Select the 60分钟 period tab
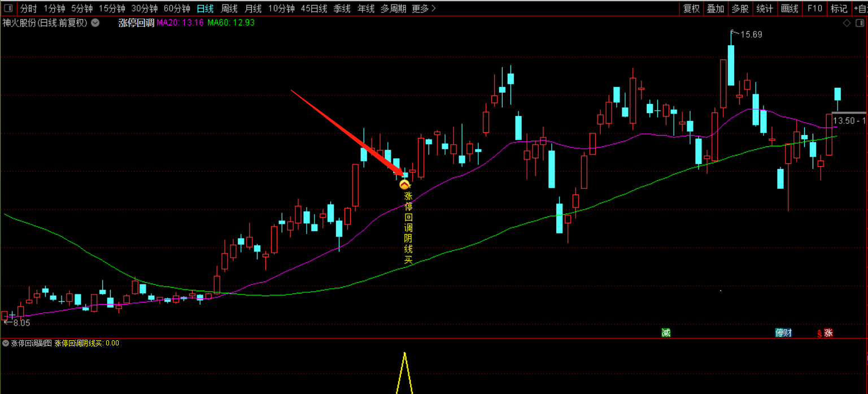 [x=177, y=8]
